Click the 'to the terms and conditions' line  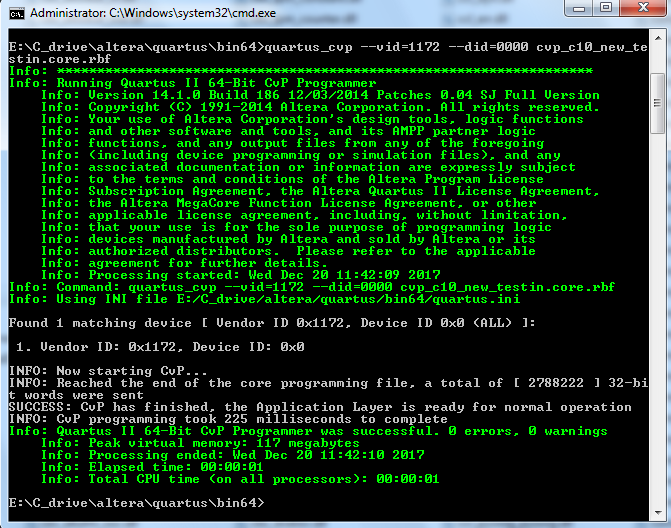[292, 179]
